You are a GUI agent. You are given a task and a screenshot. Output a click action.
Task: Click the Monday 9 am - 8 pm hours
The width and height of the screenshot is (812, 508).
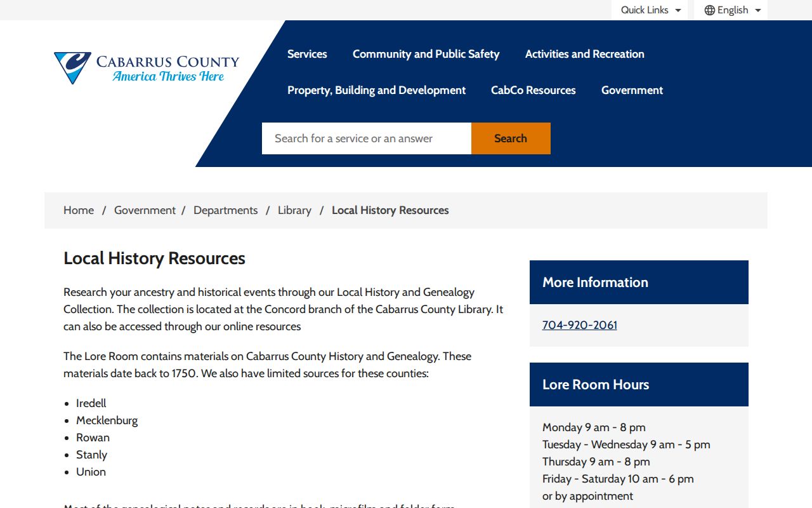(x=594, y=427)
